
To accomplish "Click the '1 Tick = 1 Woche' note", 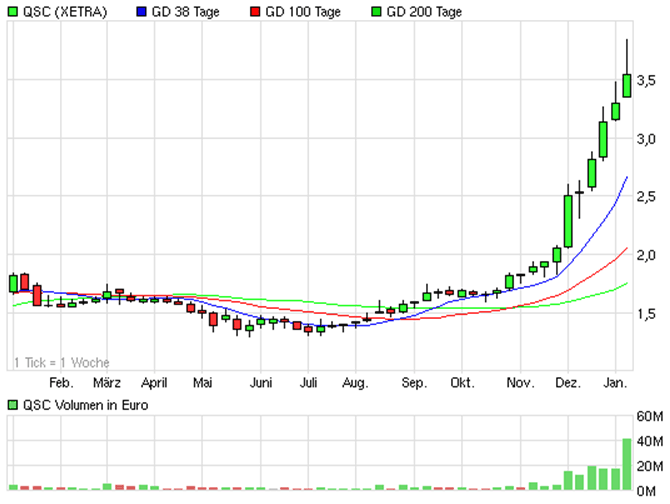I will tap(62, 363).
